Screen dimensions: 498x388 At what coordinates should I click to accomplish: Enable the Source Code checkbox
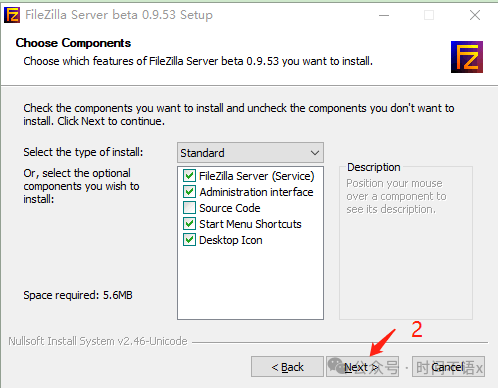(x=189, y=208)
